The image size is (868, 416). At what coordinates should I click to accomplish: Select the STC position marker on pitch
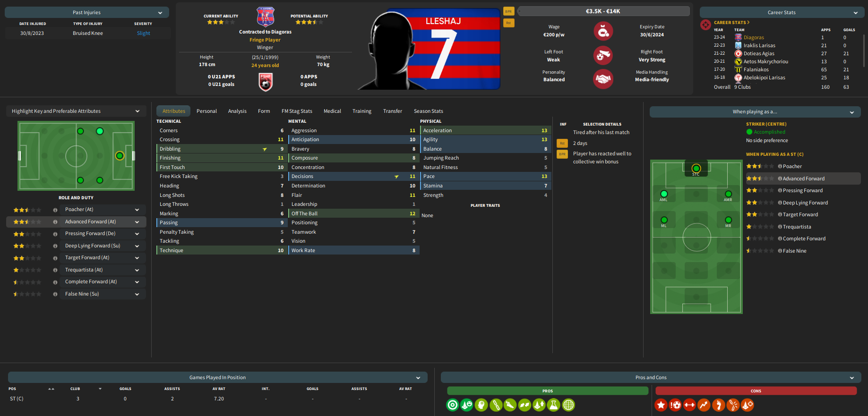[x=696, y=169]
